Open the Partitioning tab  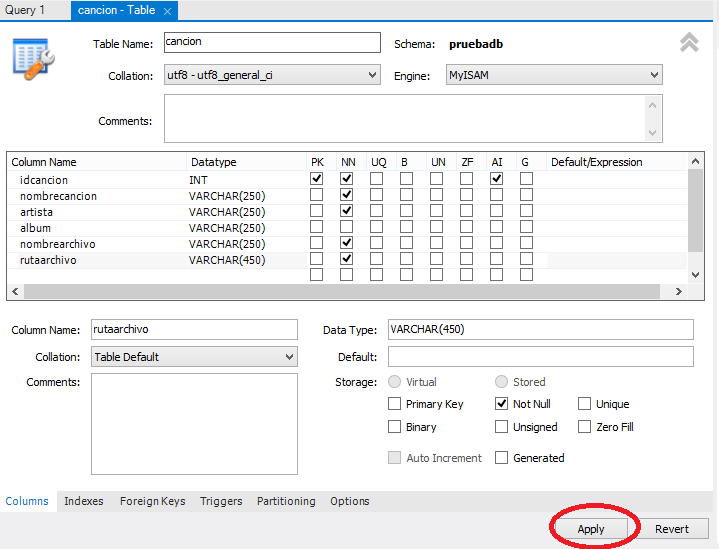pos(286,501)
